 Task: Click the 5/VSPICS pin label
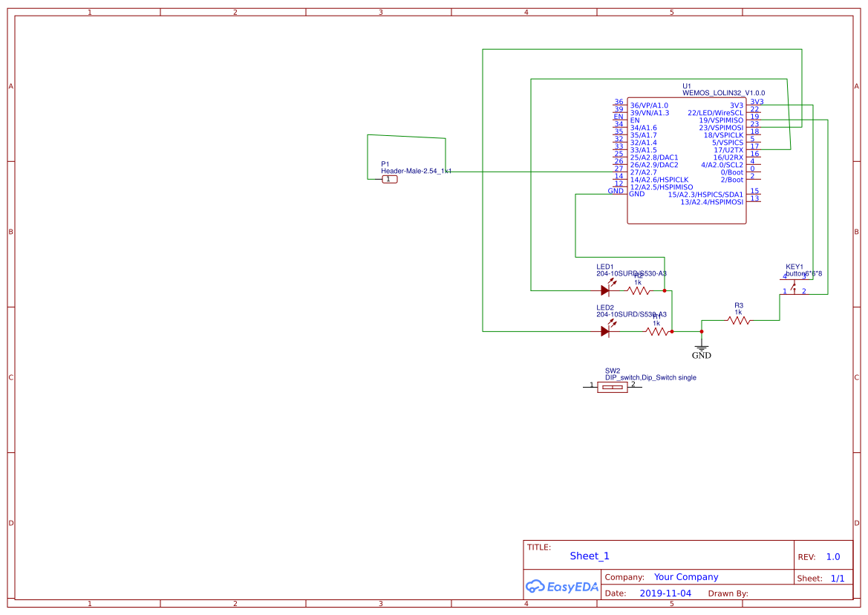[x=728, y=143]
